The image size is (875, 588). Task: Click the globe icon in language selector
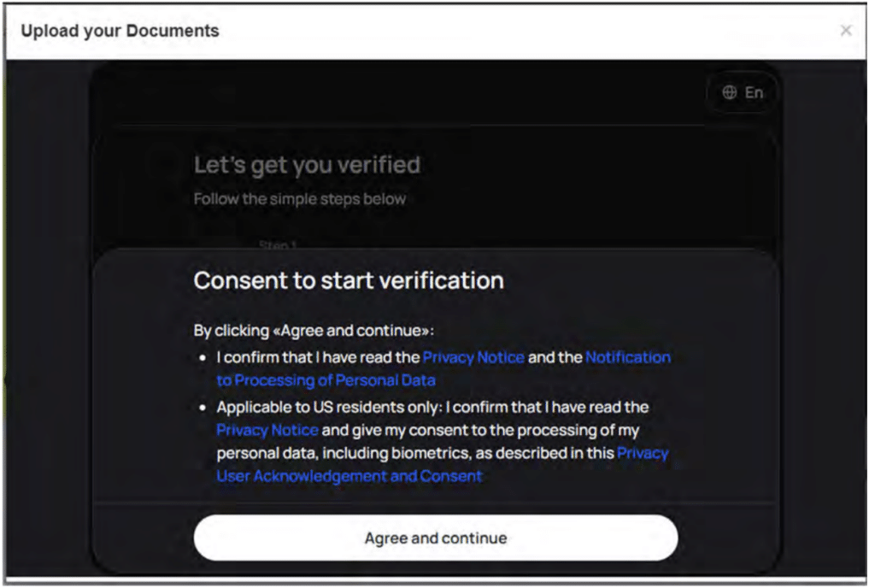(729, 92)
